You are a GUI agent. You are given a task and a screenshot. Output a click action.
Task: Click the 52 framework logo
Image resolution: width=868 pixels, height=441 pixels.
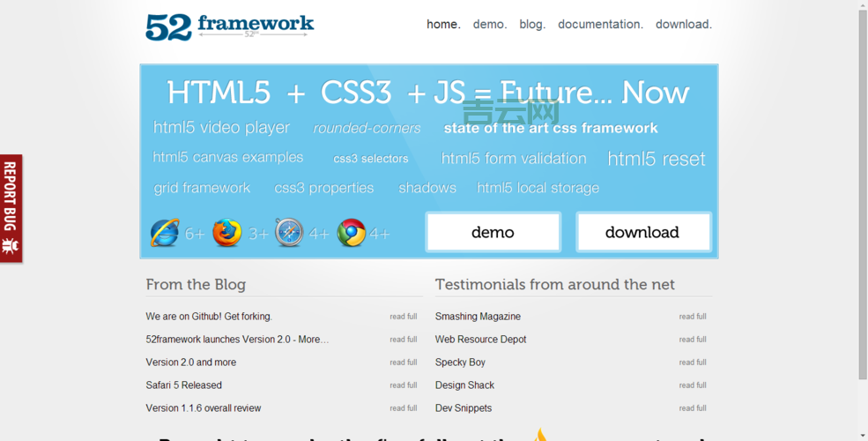pos(229,26)
